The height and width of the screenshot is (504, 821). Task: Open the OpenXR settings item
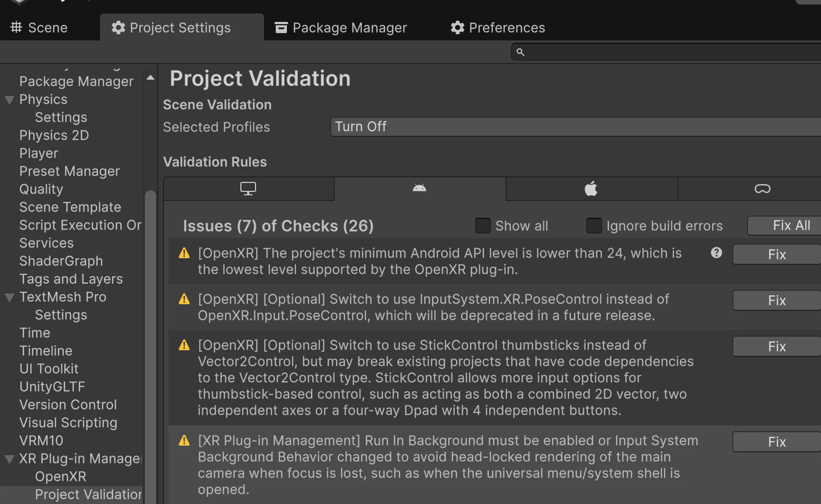point(61,476)
